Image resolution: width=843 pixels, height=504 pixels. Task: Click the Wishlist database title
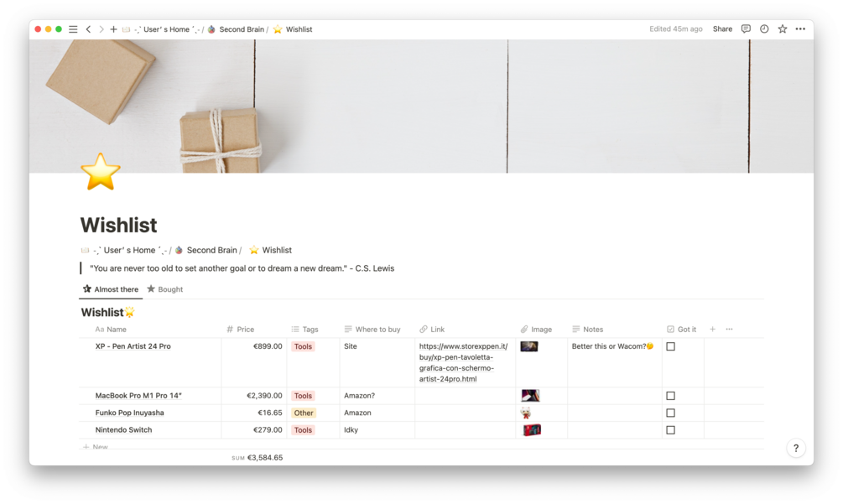pos(107,312)
